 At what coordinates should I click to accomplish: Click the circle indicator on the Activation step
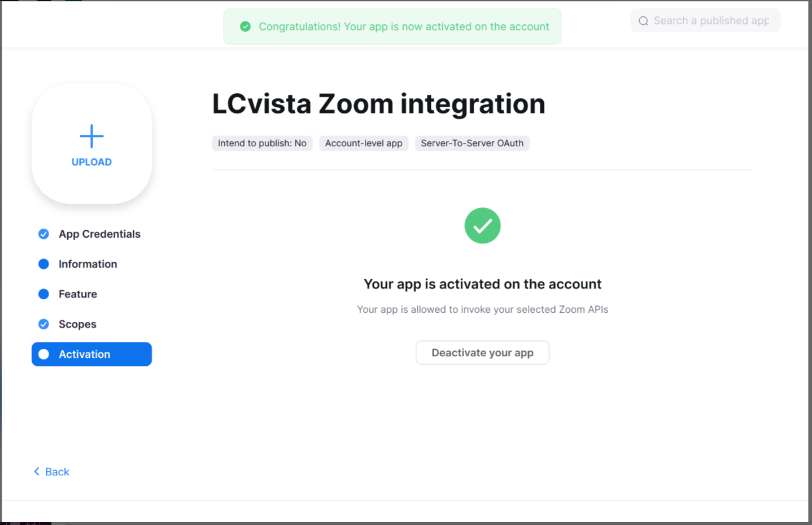pyautogui.click(x=43, y=354)
